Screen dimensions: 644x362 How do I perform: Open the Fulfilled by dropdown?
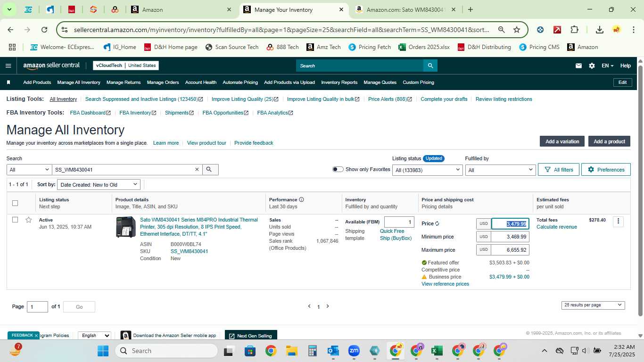[500, 170]
